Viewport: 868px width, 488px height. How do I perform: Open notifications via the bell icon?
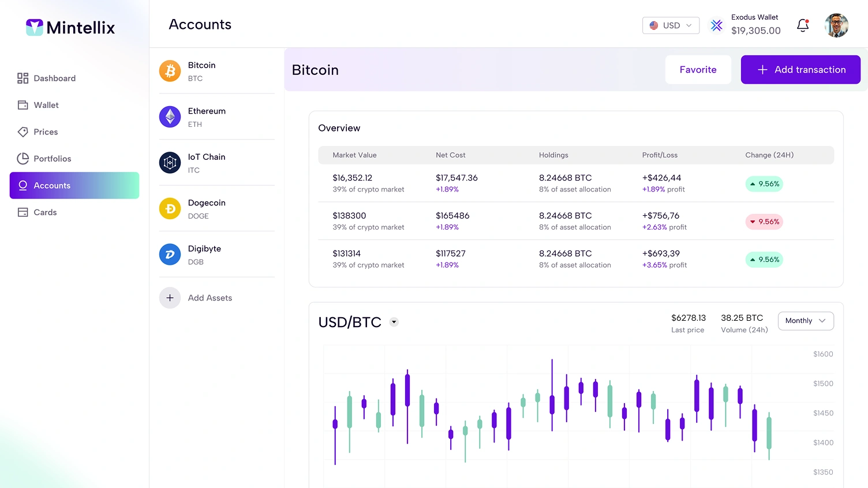pyautogui.click(x=802, y=25)
